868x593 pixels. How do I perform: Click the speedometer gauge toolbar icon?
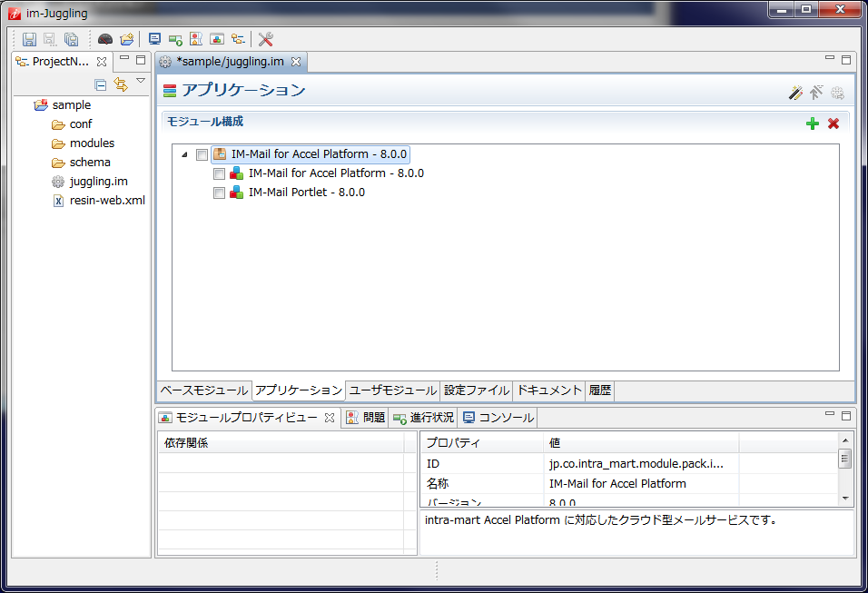(104, 39)
